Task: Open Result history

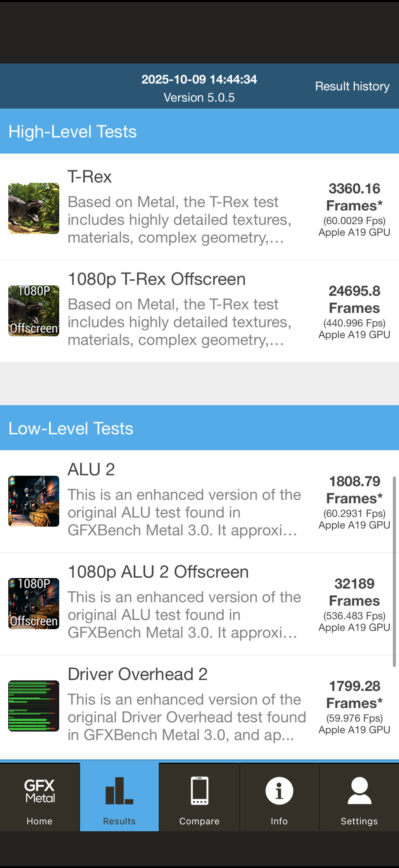Action: (352, 86)
